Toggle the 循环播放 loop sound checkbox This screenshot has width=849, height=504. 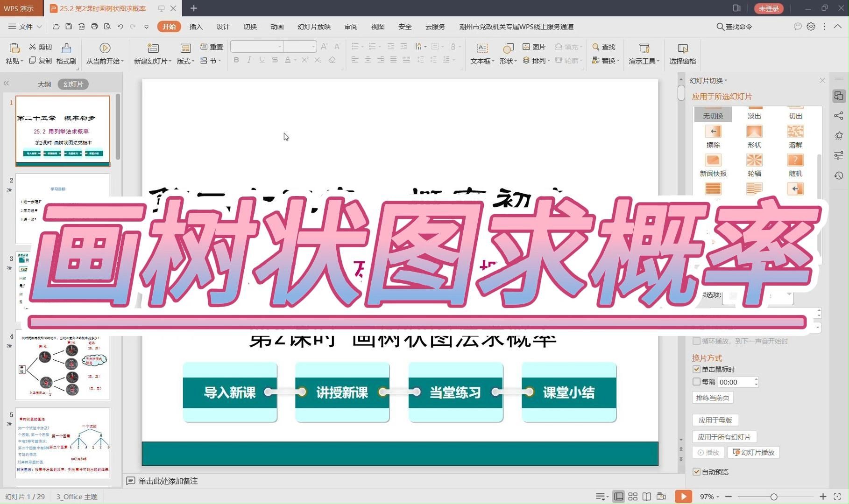pyautogui.click(x=696, y=341)
